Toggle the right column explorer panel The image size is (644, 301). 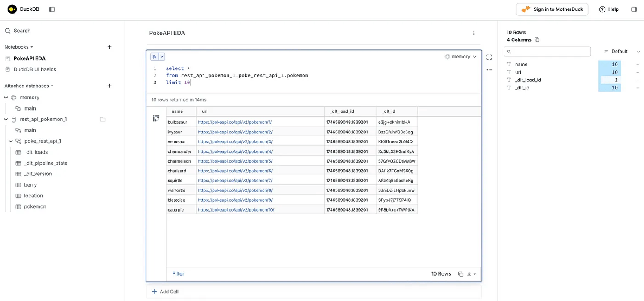tap(634, 9)
